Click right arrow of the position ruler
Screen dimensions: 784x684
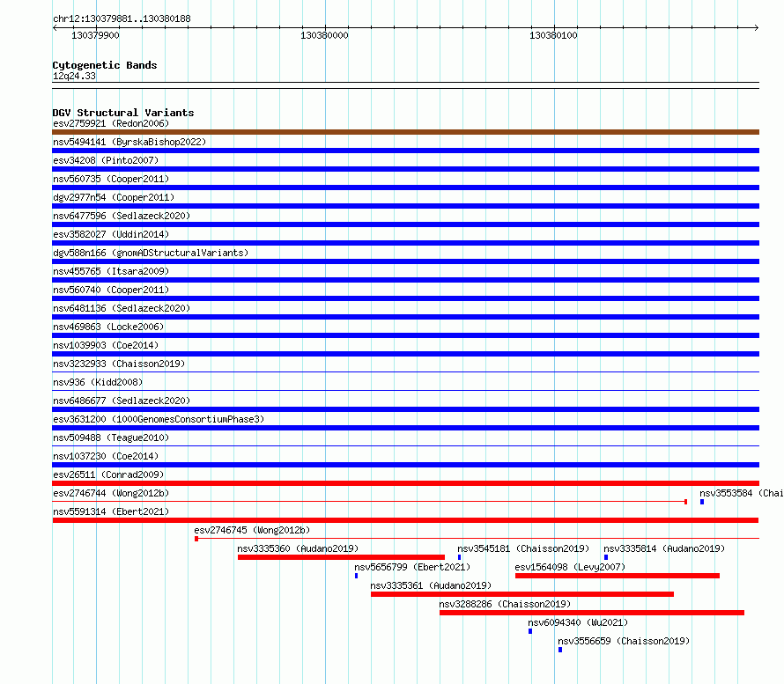pos(756,28)
